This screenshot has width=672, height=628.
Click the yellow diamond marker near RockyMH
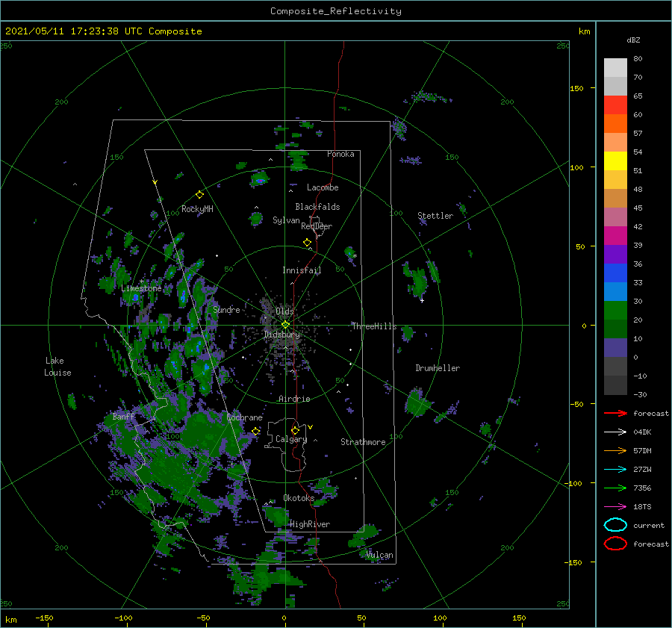click(x=199, y=195)
